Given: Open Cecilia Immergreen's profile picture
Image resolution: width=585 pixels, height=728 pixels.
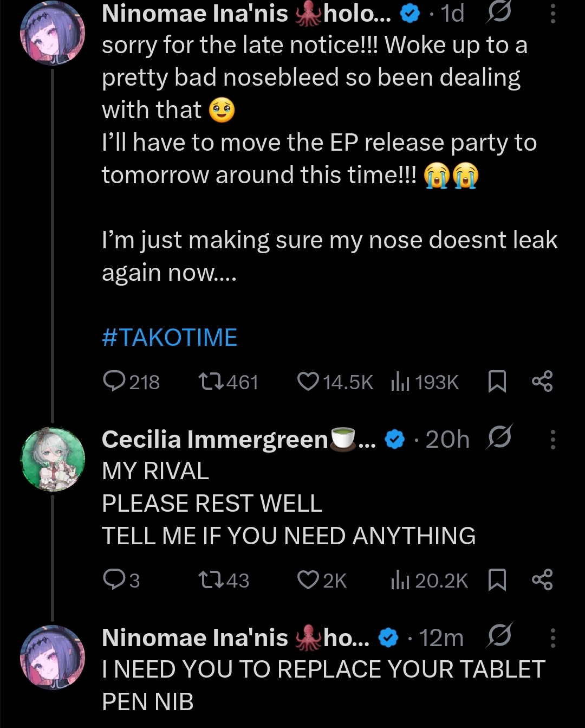Looking at the screenshot, I should 53,460.
